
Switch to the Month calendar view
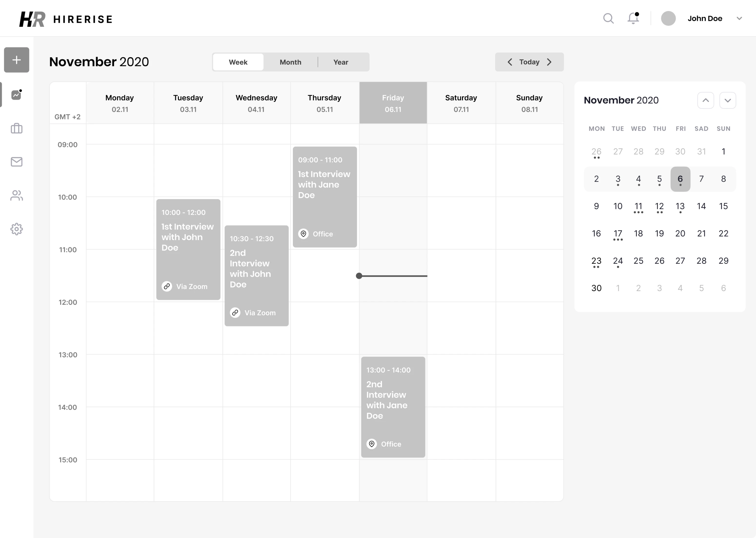coord(290,62)
